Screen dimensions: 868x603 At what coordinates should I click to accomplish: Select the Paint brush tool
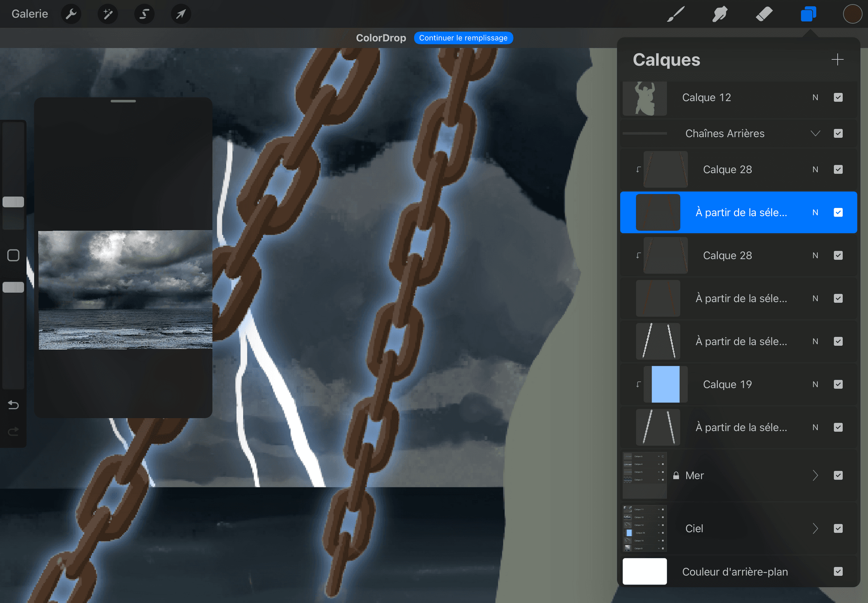pyautogui.click(x=676, y=14)
